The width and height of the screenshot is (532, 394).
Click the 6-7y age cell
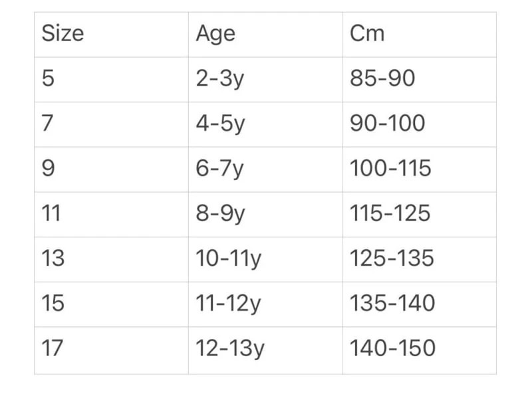(x=220, y=169)
